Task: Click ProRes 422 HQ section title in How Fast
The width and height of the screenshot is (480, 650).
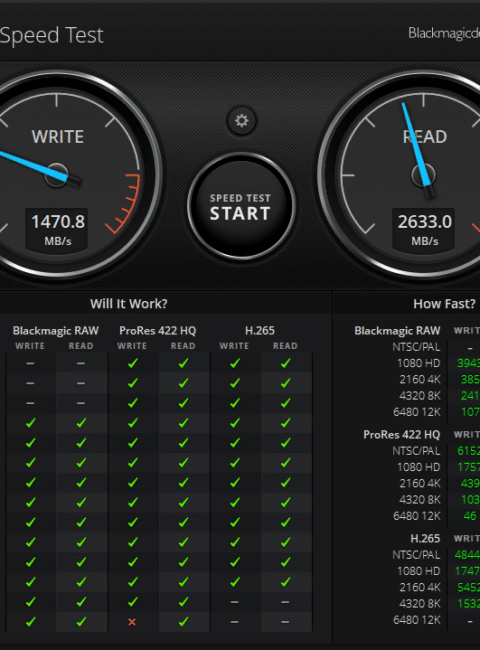Action: pyautogui.click(x=401, y=434)
